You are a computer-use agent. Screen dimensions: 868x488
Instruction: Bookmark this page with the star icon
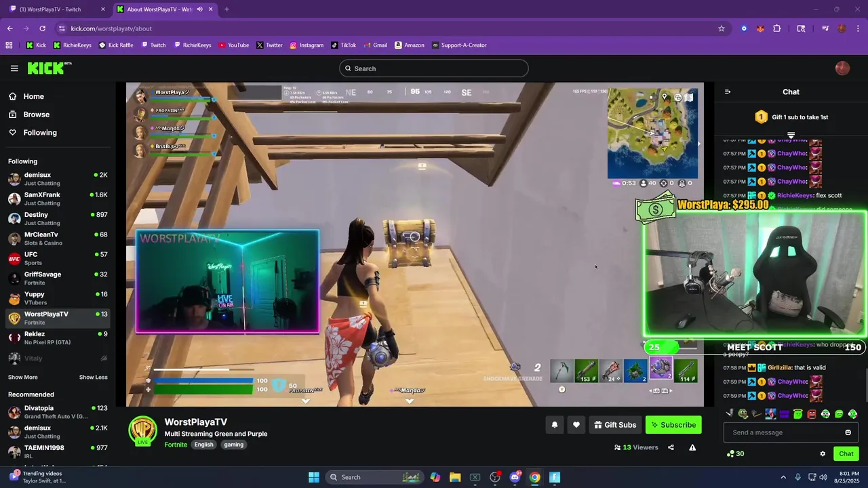722,28
